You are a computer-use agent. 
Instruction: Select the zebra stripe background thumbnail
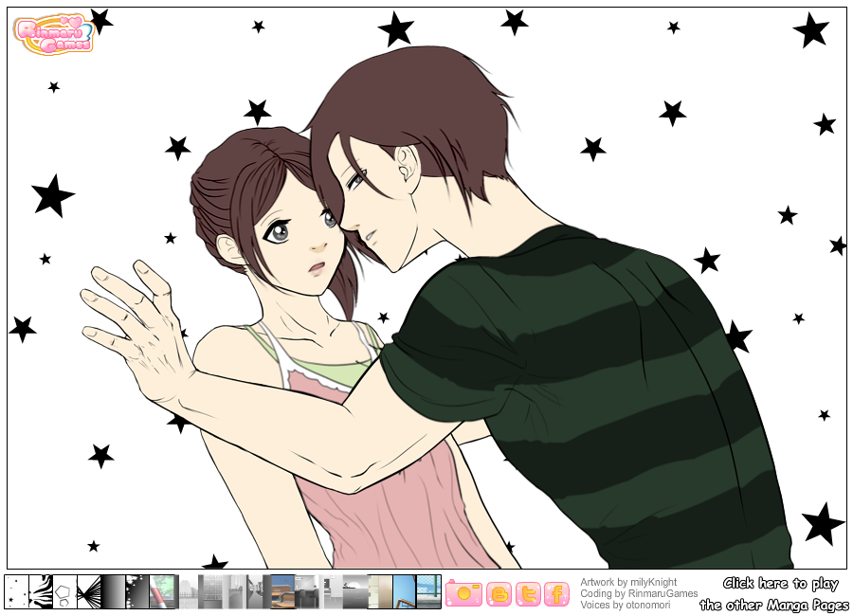[x=41, y=591]
